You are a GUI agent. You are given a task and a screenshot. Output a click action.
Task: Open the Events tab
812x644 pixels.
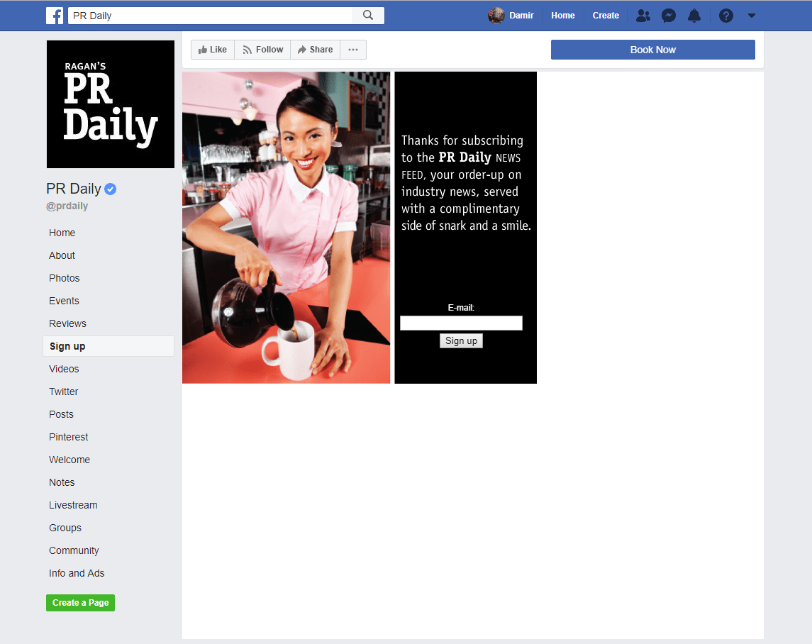[65, 301]
